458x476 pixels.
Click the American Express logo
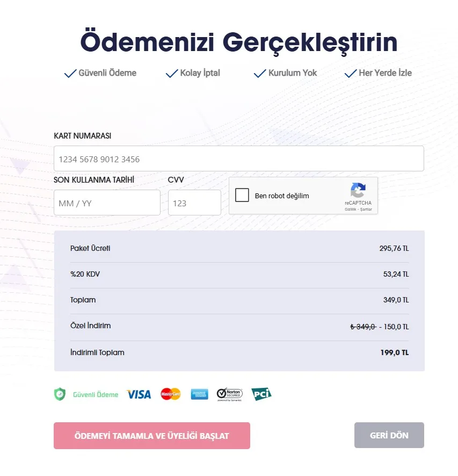[x=199, y=394]
